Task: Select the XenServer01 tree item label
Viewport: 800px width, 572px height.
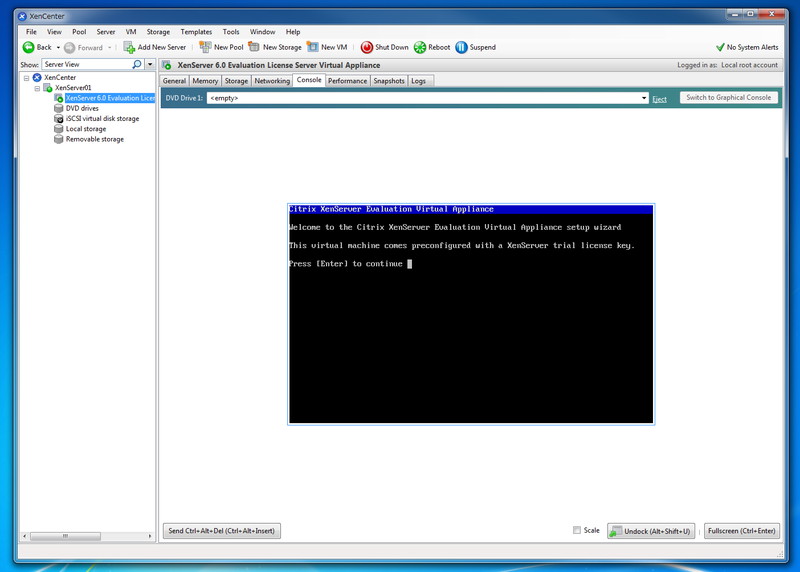Action: point(73,88)
